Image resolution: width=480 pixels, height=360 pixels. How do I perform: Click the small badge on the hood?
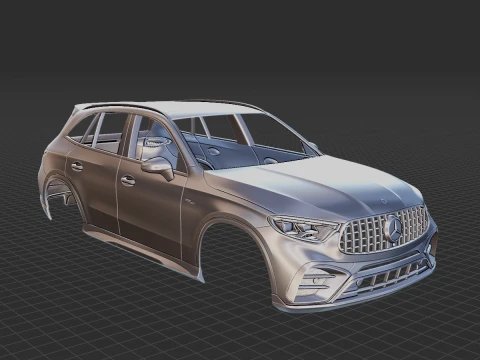tap(384, 201)
